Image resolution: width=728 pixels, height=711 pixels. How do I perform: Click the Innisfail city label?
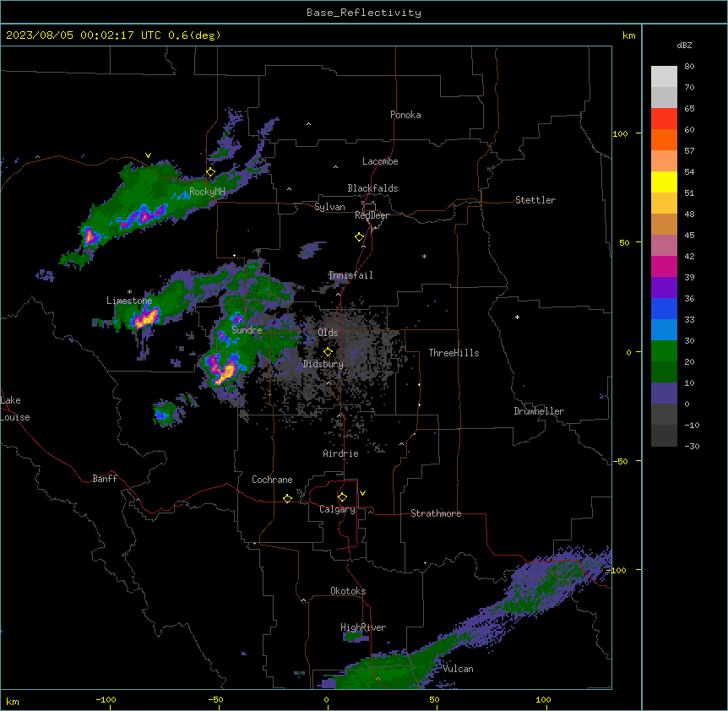[350, 275]
